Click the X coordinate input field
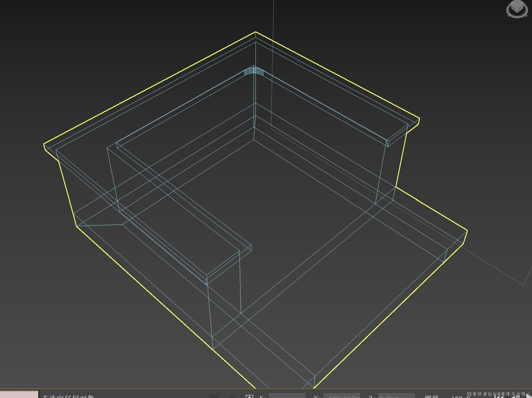Image resolution: width=532 pixels, height=398 pixels. [287, 396]
